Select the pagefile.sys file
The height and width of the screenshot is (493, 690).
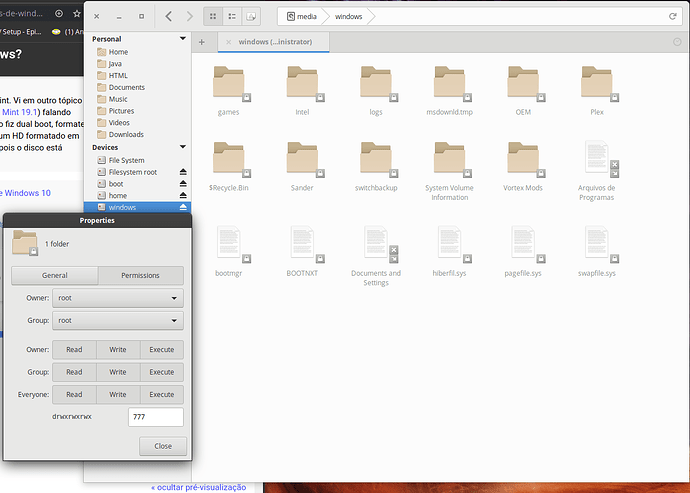tap(523, 251)
